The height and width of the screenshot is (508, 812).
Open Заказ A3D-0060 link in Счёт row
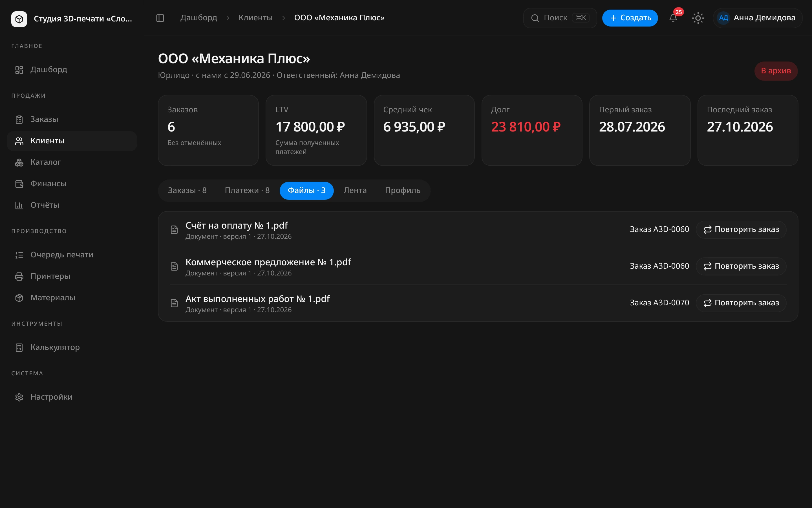point(659,229)
